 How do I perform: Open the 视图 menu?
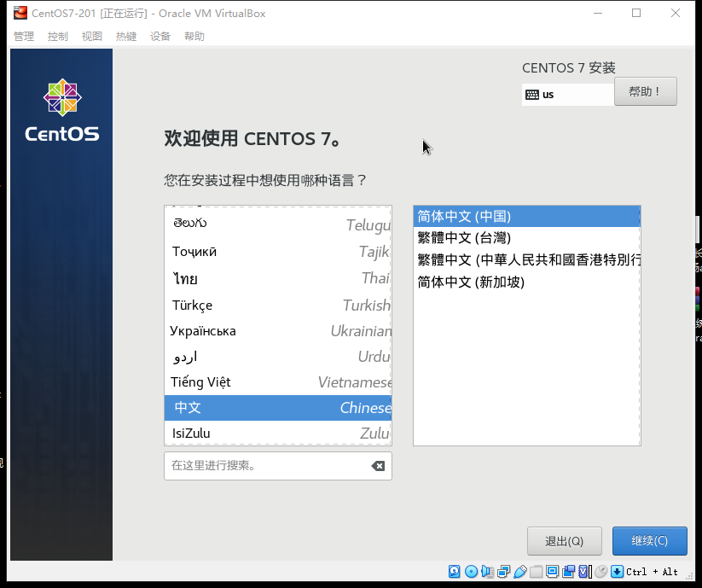coord(92,37)
